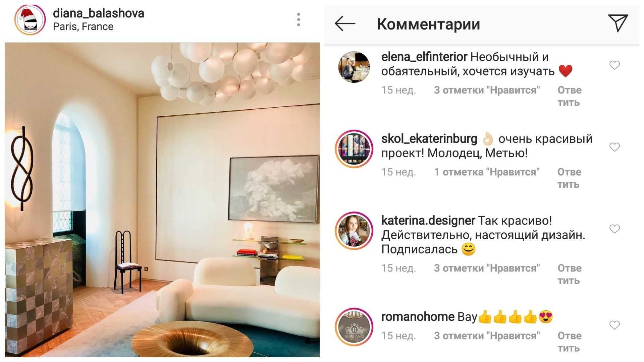Toggle the heart on romanohome's comment
Viewport: 644px width, 362px height.
(614, 325)
